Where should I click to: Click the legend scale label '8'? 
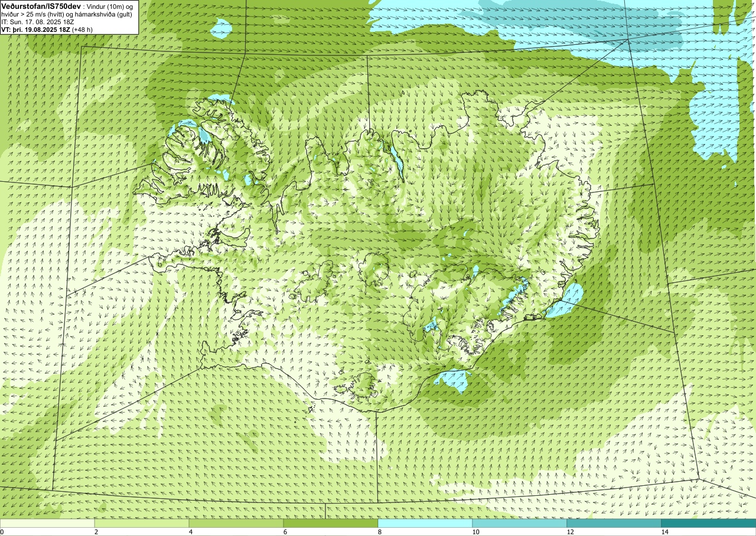[380, 532]
